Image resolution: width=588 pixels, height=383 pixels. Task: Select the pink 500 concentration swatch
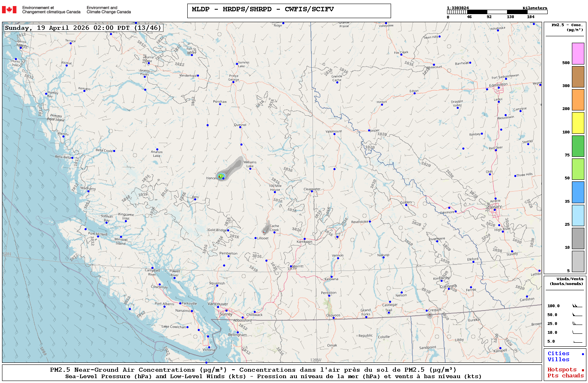pyautogui.click(x=578, y=54)
